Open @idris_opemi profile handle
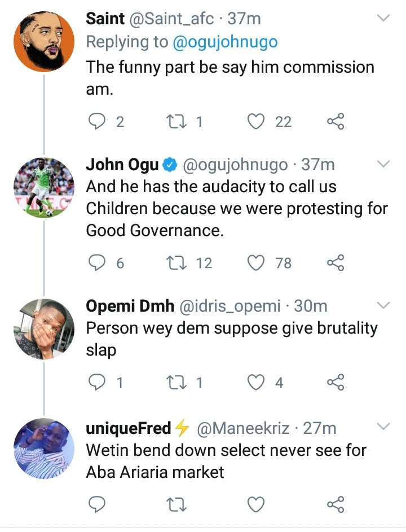The width and height of the screenshot is (406, 532). (230, 305)
